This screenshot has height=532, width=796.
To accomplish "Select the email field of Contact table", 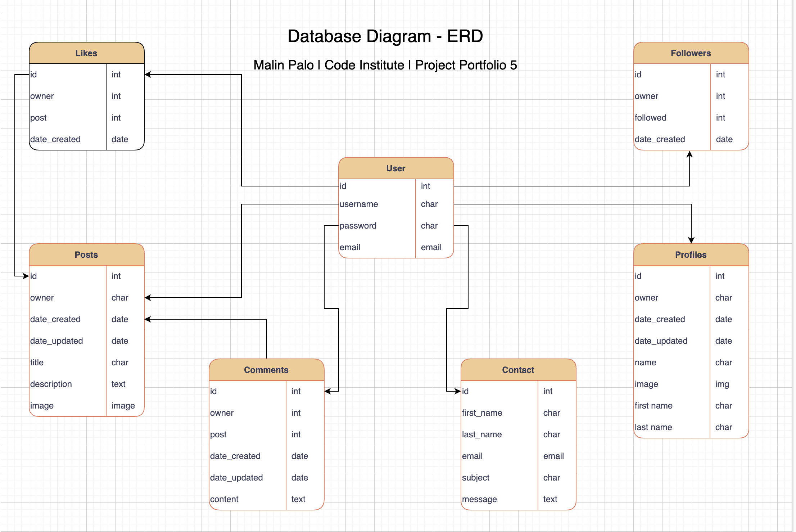I will click(x=472, y=456).
